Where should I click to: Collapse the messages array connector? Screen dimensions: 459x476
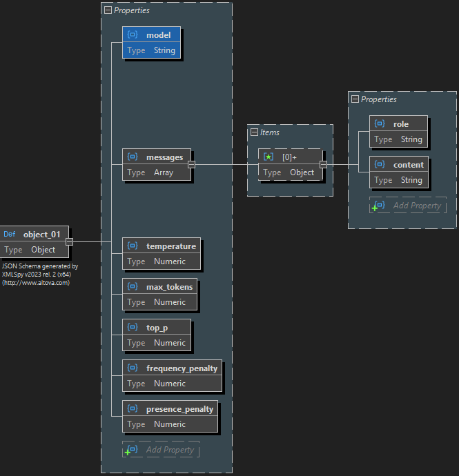[191, 164]
